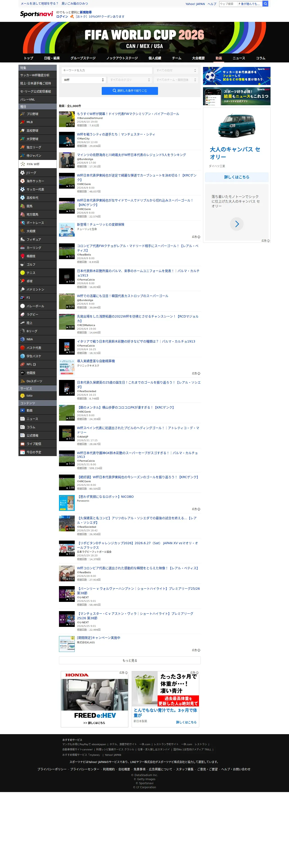Select the バドミントン shuttlecock icon
The width and height of the screenshot is (289, 868).
23,289
